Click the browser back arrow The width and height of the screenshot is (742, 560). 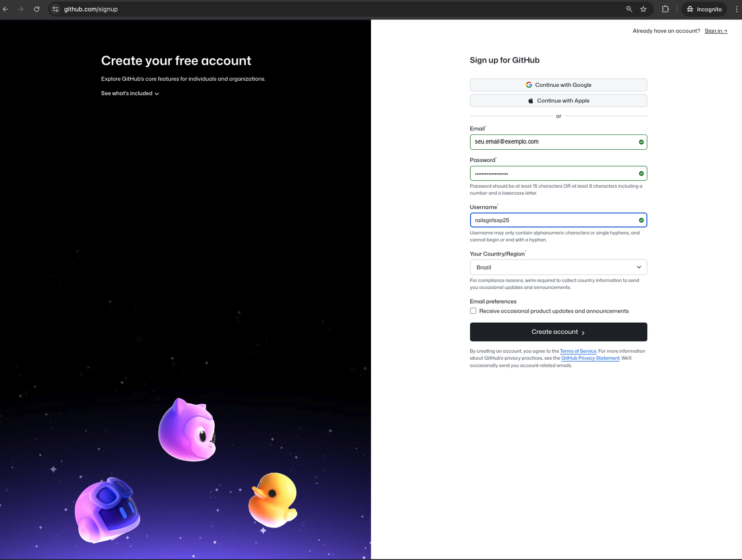click(x=6, y=9)
